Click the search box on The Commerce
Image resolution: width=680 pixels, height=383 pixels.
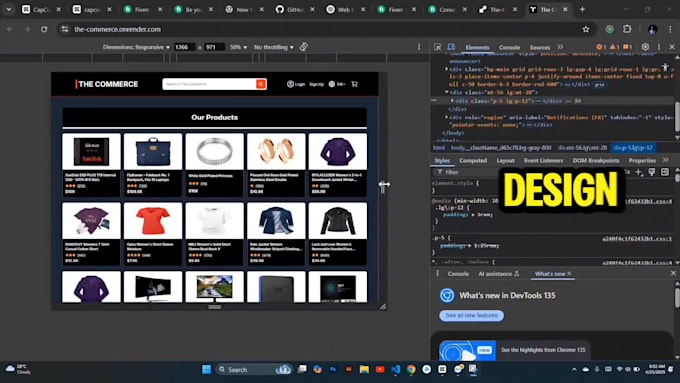[209, 84]
